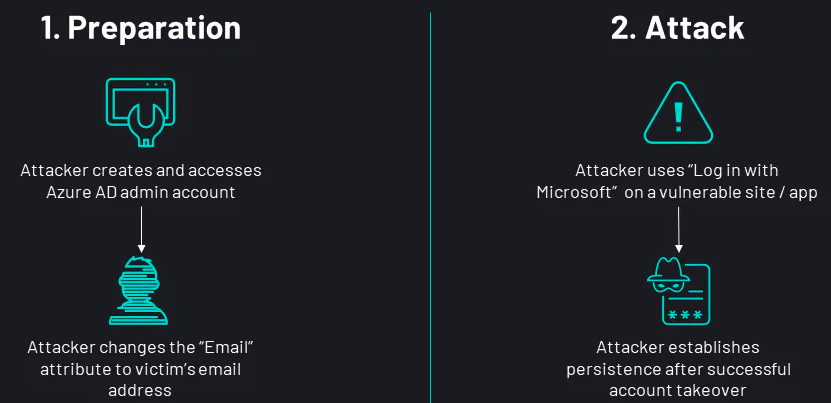Click "Microsoft on a vulnerable site / app" line
This screenshot has width=831, height=403.
[677, 192]
